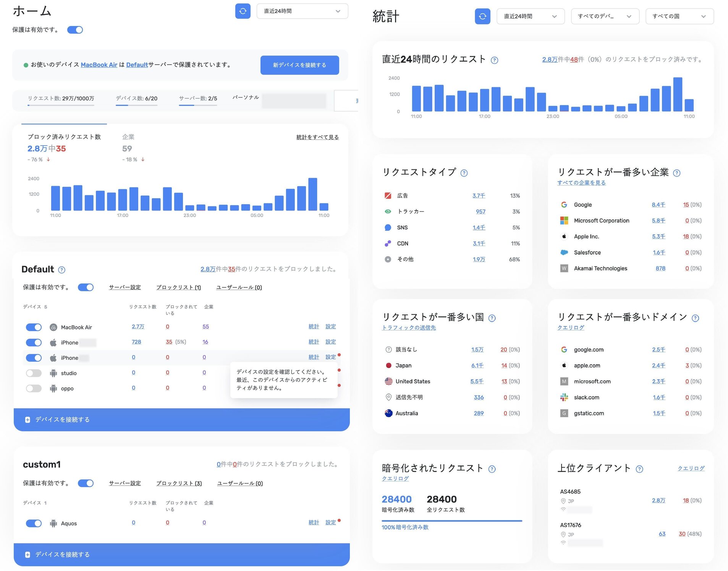This screenshot has width=728, height=571.
Task: Click the refresh icon on the 統計 page
Action: tap(482, 16)
